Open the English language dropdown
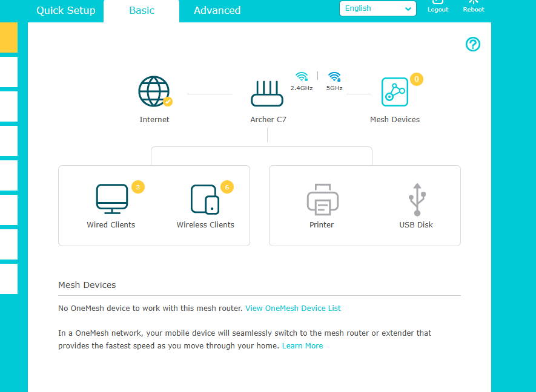536x392 pixels. click(378, 8)
